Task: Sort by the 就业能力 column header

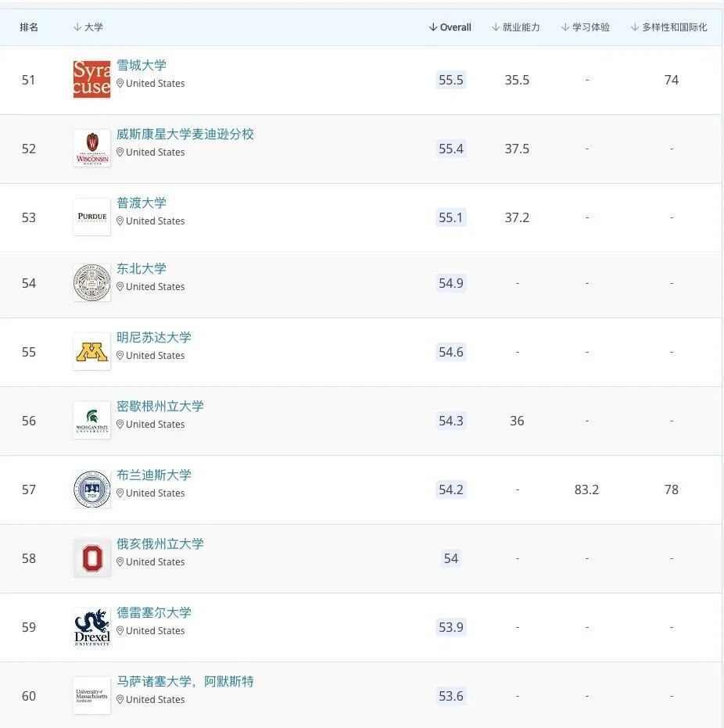Action: pyautogui.click(x=515, y=27)
